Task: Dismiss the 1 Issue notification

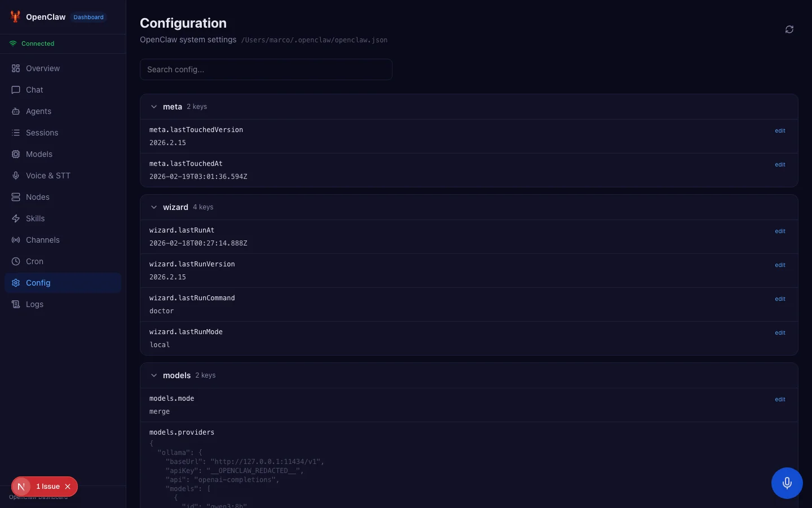Action: point(68,487)
